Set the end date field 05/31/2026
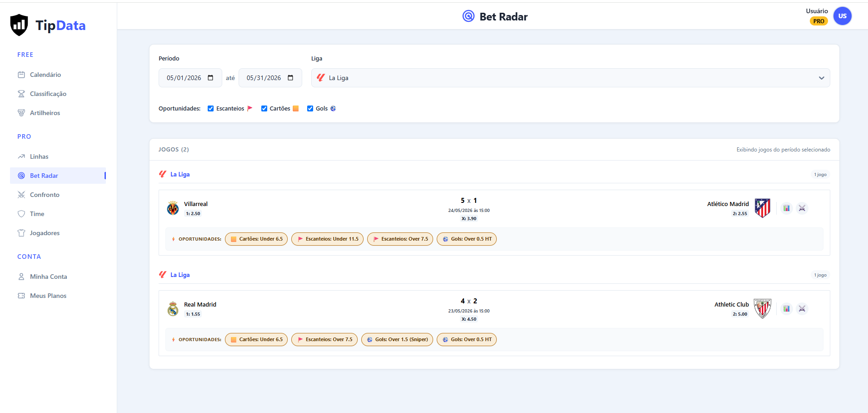 coord(270,78)
